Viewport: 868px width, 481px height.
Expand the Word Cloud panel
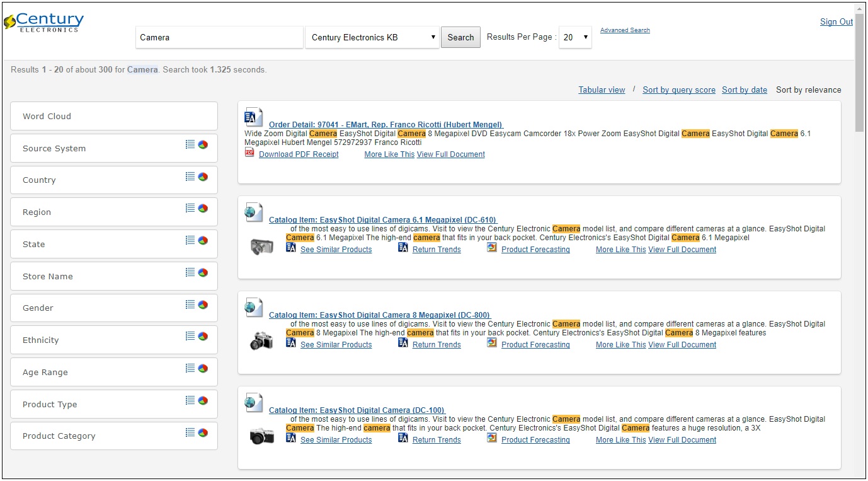pos(114,116)
